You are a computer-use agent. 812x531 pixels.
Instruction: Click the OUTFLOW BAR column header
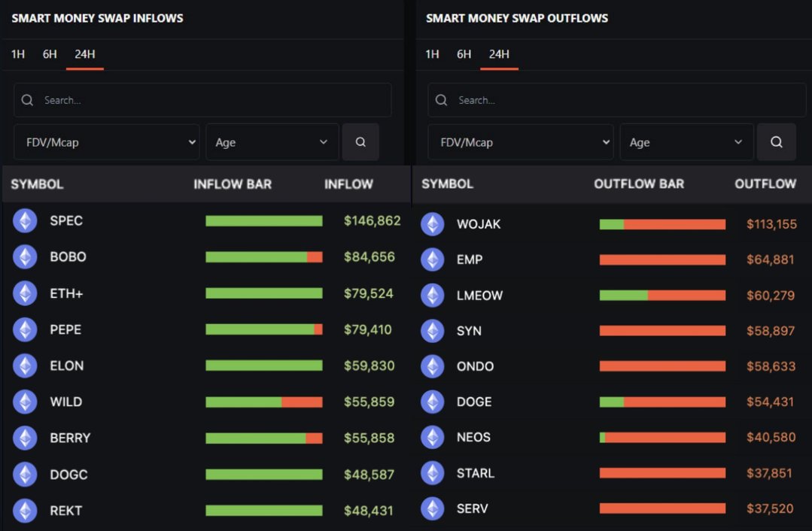639,184
